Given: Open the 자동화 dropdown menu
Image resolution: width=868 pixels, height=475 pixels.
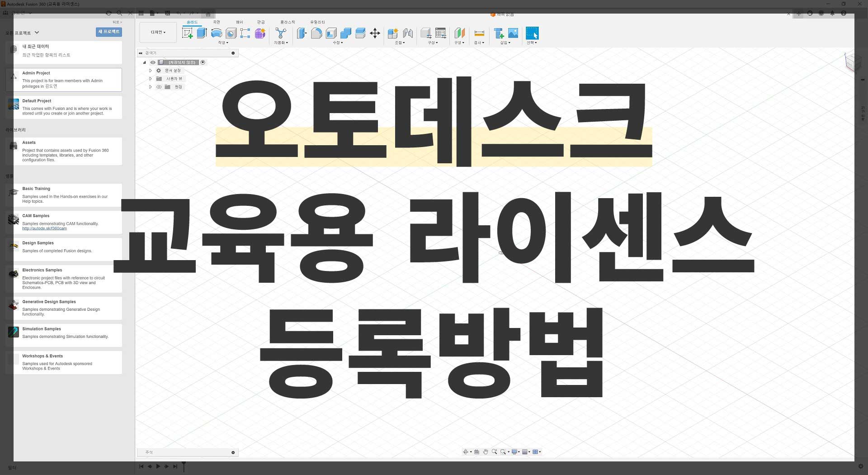Looking at the screenshot, I should click(x=281, y=43).
